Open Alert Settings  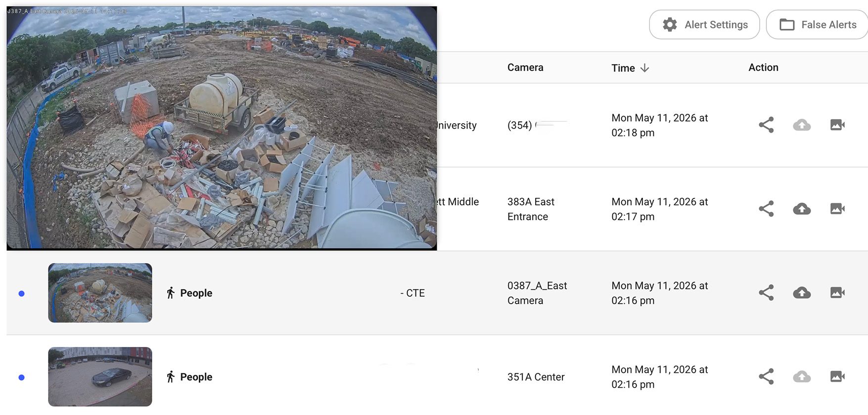coord(704,25)
